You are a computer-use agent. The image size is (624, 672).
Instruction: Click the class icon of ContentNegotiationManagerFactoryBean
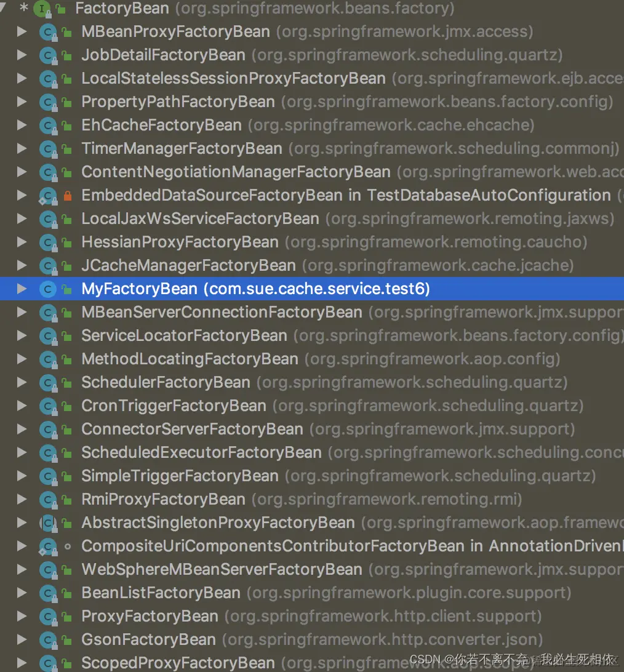[48, 172]
